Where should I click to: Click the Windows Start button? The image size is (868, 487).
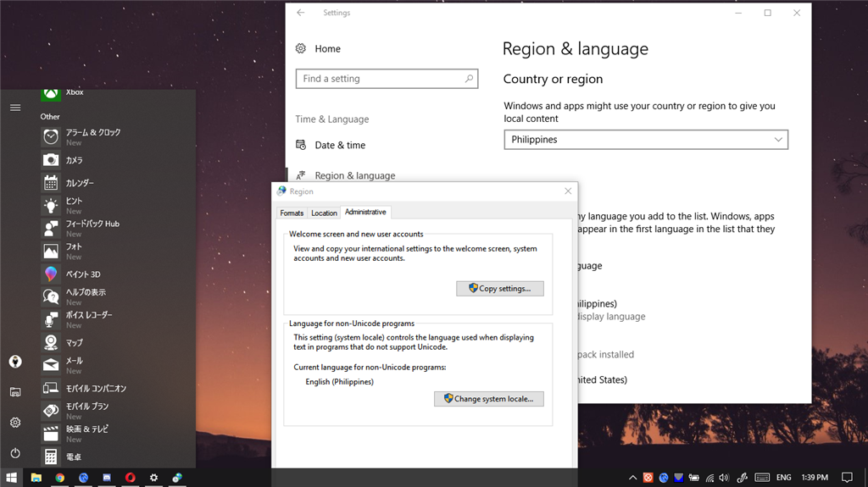coord(11,477)
